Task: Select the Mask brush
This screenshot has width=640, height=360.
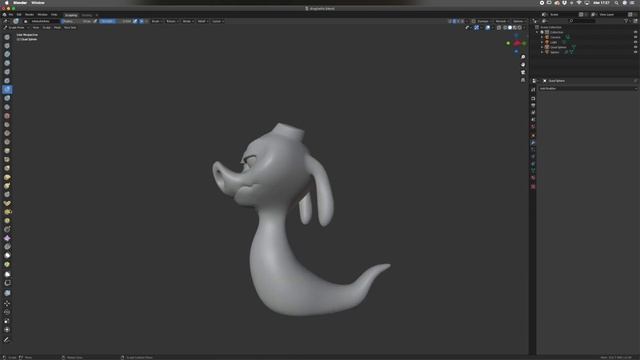Action: pyautogui.click(x=7, y=255)
